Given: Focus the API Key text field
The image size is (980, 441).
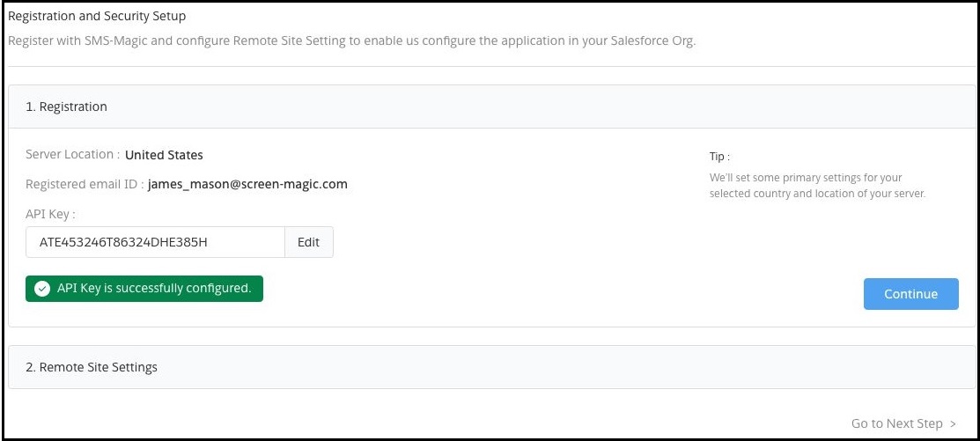Looking at the screenshot, I should click(155, 242).
